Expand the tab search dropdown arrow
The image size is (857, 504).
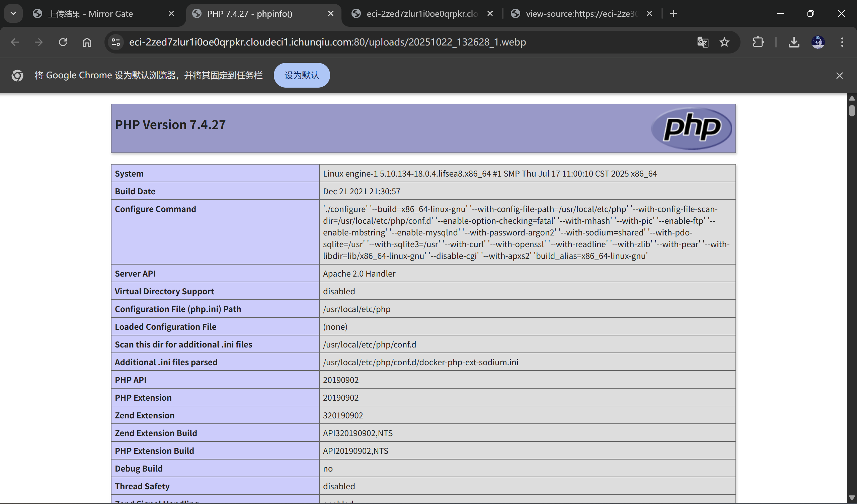(x=13, y=14)
